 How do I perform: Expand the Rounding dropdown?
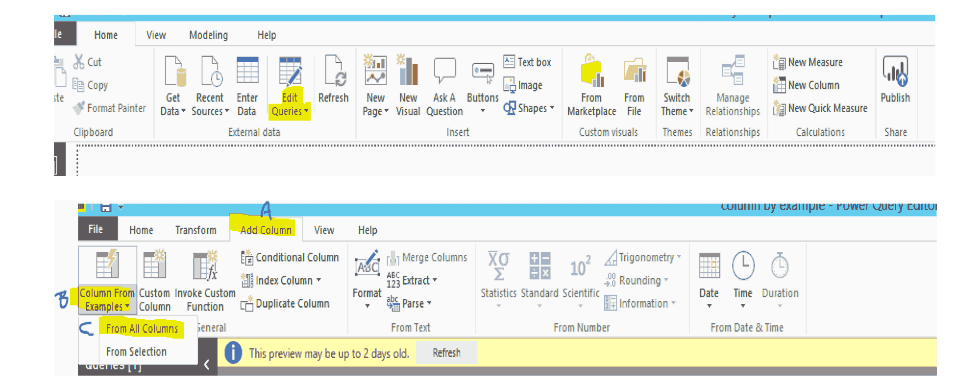[666, 280]
